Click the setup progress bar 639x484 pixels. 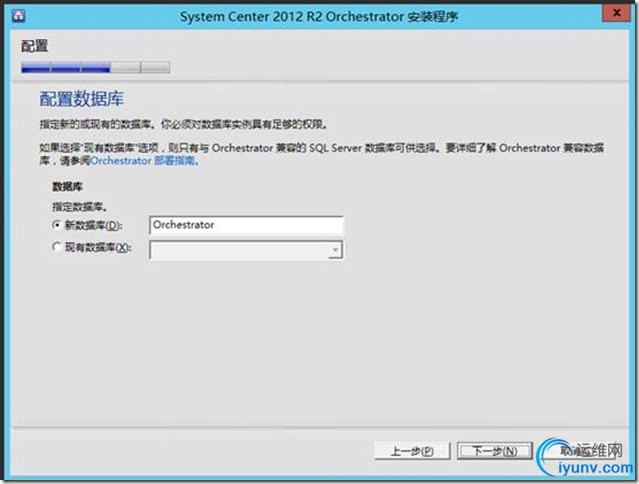(x=96, y=67)
